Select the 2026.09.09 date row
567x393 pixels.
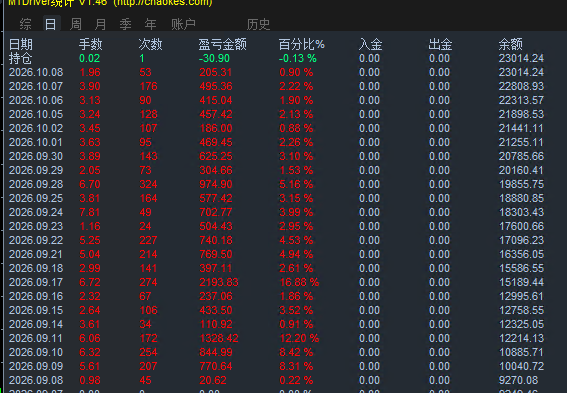coord(36,366)
